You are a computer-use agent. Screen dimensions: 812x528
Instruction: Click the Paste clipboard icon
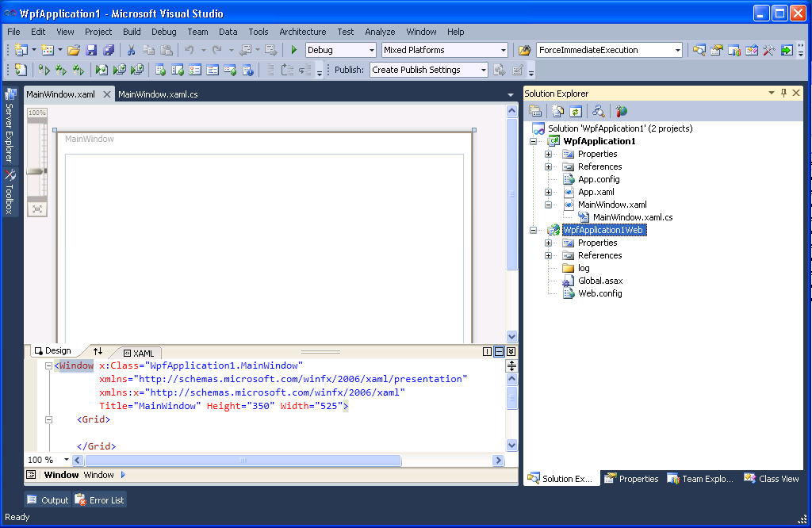(x=167, y=50)
